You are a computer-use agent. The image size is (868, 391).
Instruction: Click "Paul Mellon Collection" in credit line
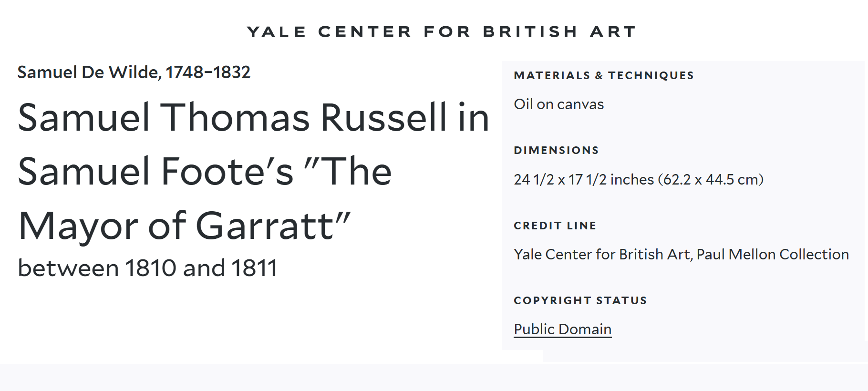773,255
